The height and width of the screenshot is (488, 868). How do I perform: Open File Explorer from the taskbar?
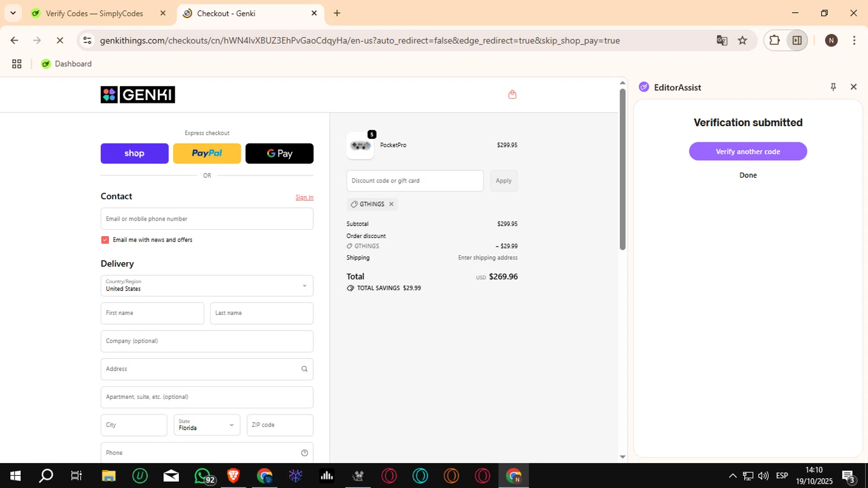tap(109, 476)
